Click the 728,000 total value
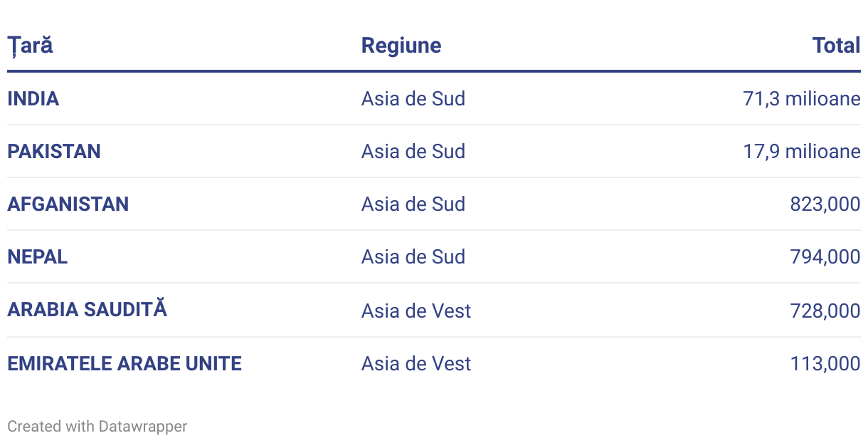The image size is (868, 443). tap(825, 311)
